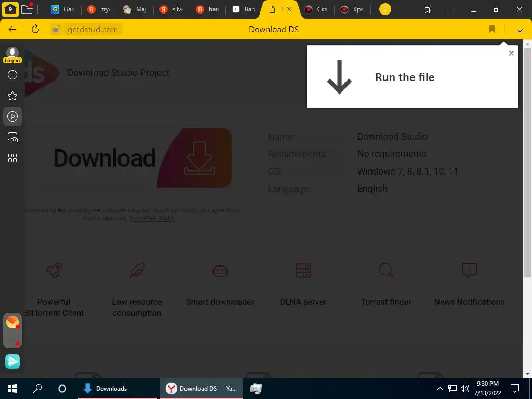Screen dimensions: 532x399
Task: Click the 'No requirements' value
Action: [392, 154]
